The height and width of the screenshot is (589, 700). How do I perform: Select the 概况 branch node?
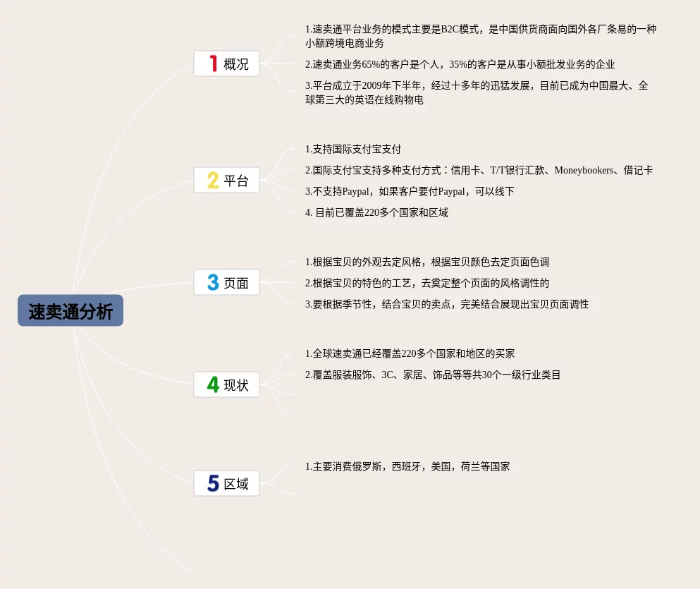tap(226, 63)
